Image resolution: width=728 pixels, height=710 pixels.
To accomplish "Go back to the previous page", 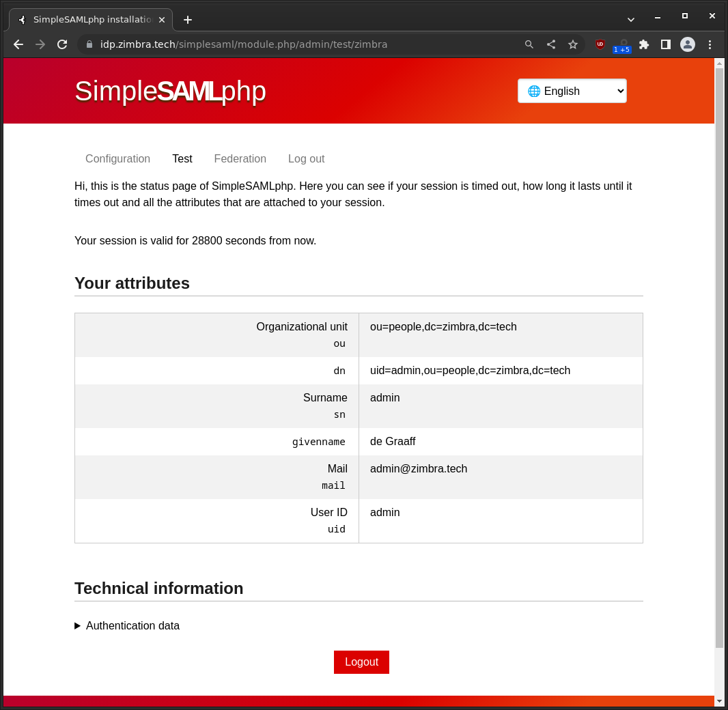I will 18,44.
